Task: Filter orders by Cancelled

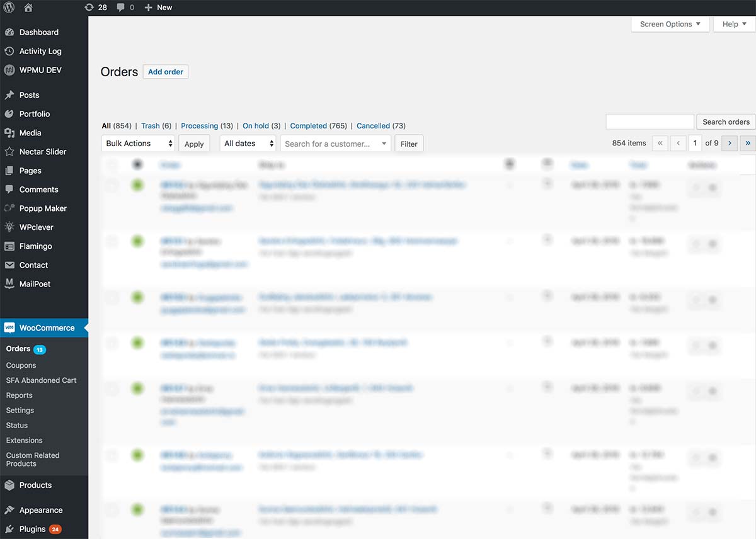Action: click(x=374, y=126)
